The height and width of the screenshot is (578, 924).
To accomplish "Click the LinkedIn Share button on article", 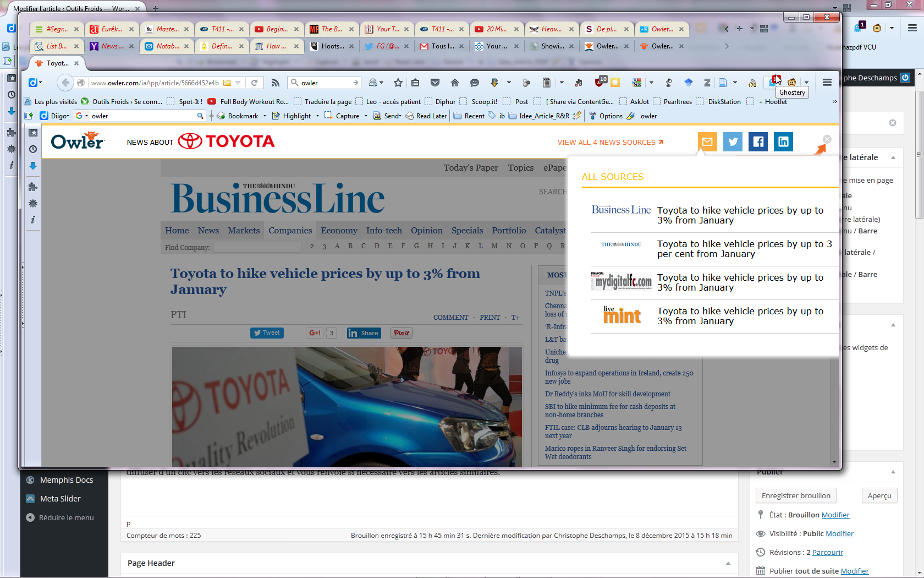I will pyautogui.click(x=364, y=333).
